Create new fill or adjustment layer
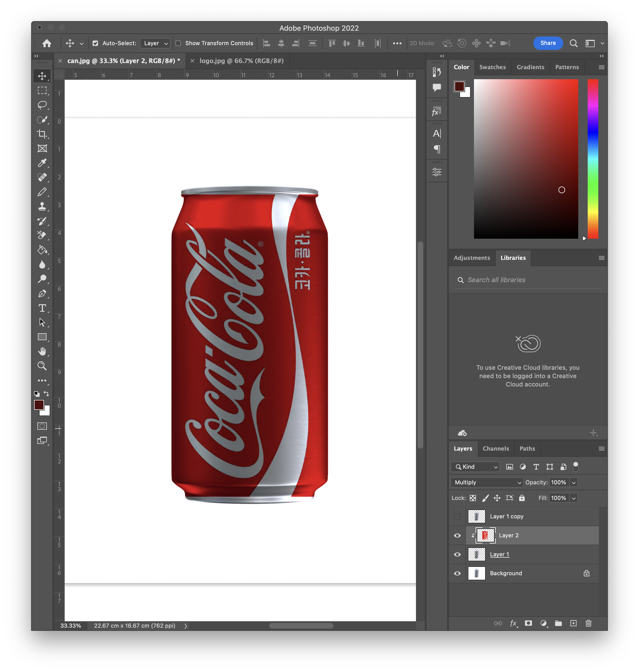639x672 pixels. click(544, 623)
